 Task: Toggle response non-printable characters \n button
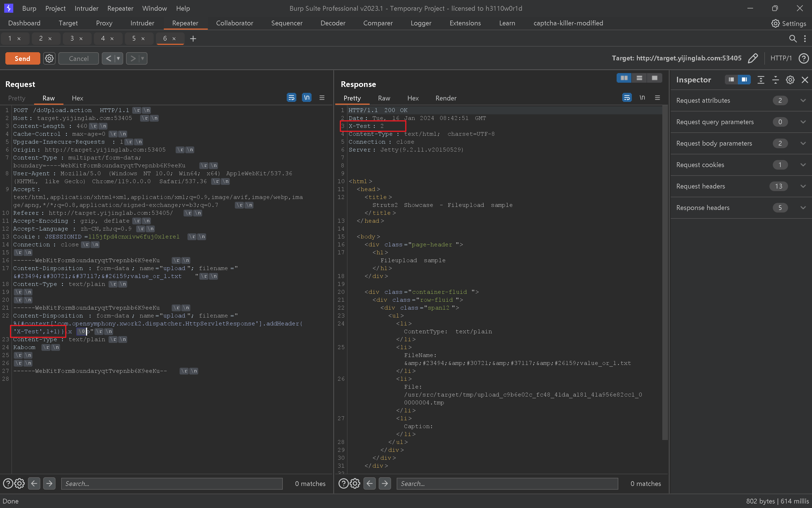tap(642, 98)
